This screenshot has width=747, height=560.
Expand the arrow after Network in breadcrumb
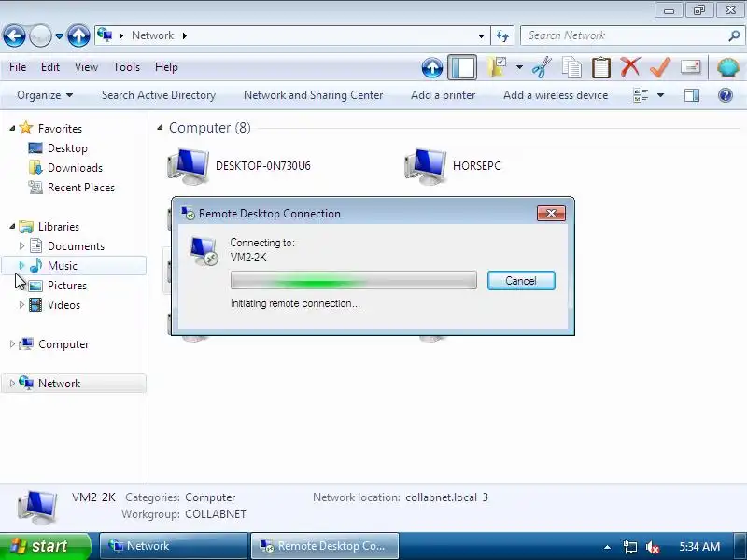pyautogui.click(x=184, y=35)
